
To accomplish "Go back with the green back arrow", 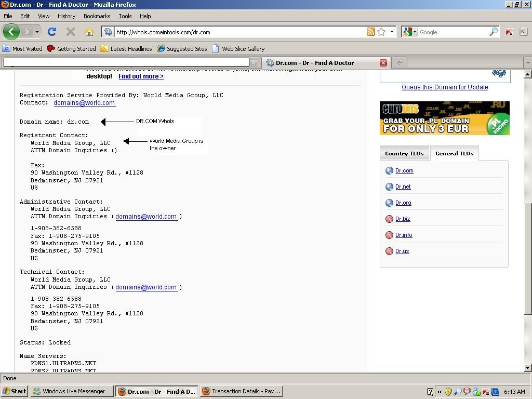I will [x=11, y=32].
